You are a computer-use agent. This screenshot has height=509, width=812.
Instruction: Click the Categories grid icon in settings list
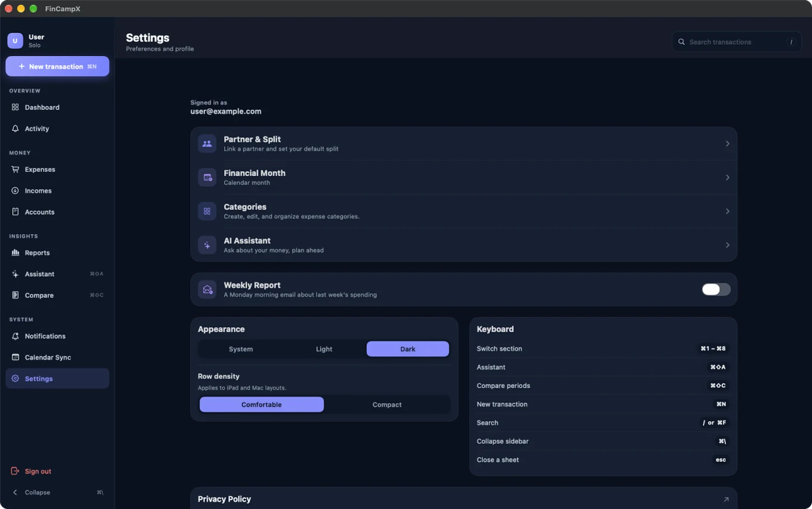[x=207, y=211]
